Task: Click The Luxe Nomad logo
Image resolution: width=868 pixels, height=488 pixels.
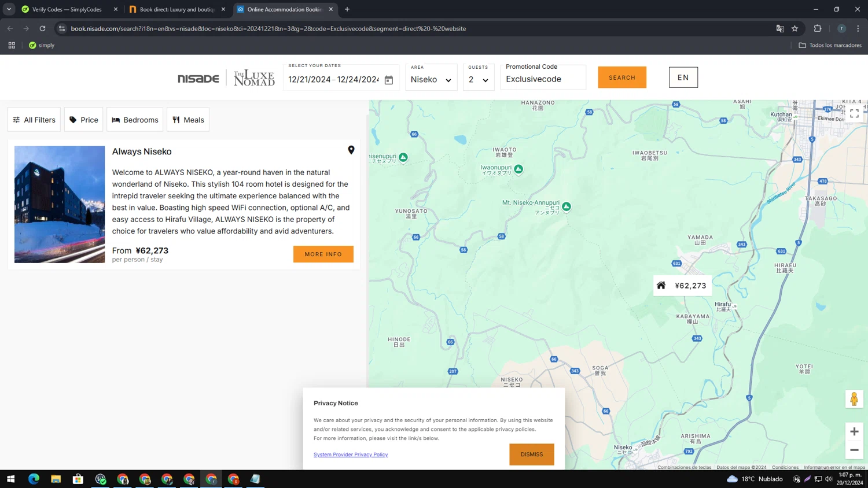Action: pos(254,77)
